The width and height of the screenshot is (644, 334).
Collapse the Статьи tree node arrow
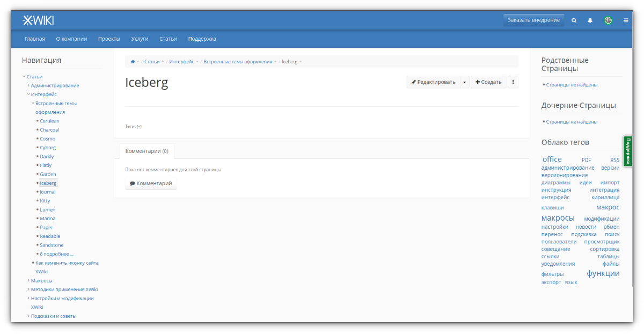tap(24, 76)
